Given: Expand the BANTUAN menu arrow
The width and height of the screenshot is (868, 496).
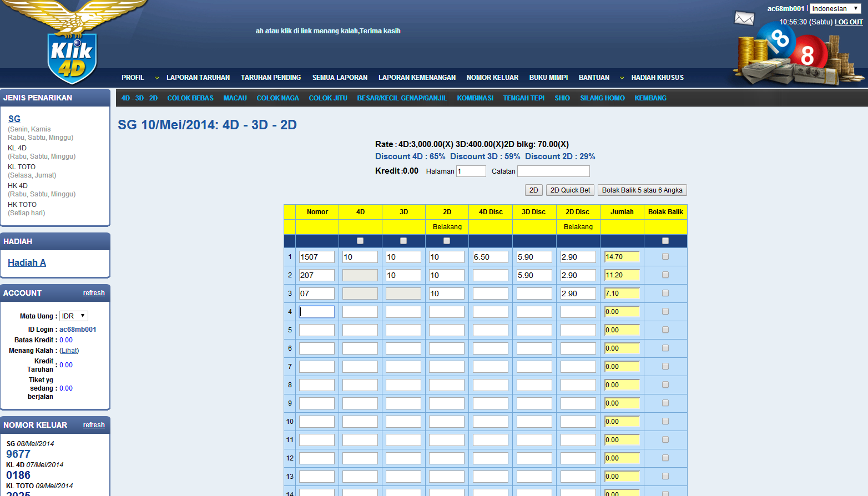Looking at the screenshot, I should point(622,78).
